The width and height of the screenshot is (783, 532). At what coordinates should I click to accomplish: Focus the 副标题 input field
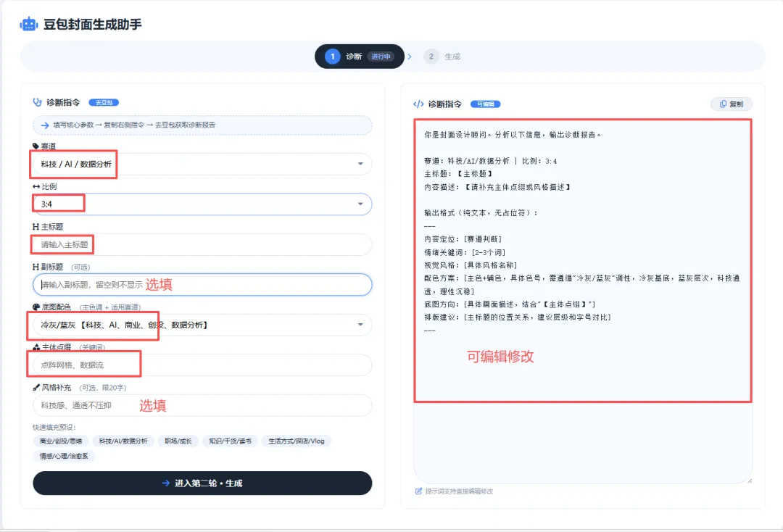pyautogui.click(x=202, y=284)
